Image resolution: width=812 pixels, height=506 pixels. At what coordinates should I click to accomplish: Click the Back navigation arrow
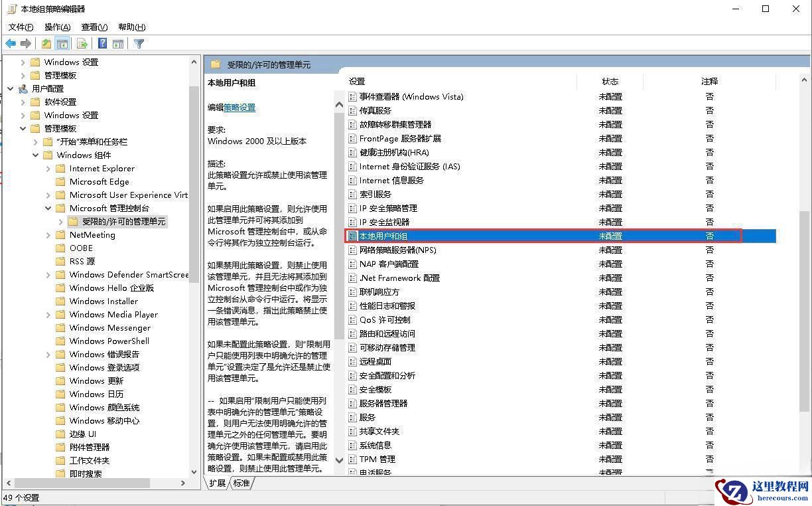coord(11,43)
